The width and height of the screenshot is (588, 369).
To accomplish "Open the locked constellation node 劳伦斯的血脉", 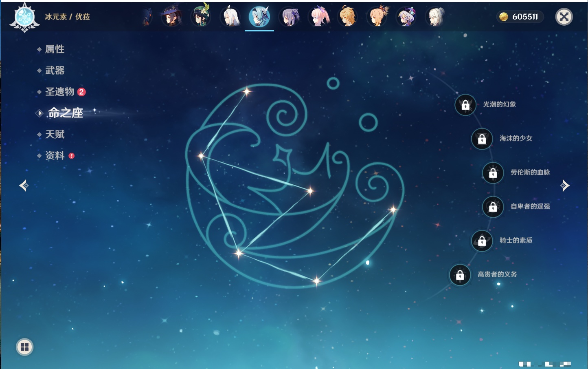I will click(x=493, y=173).
